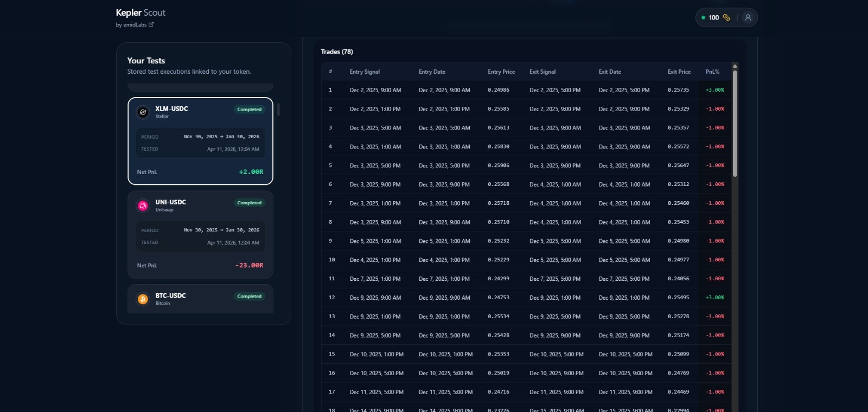
Task: Select the XLM-USDC test card
Action: [x=200, y=141]
